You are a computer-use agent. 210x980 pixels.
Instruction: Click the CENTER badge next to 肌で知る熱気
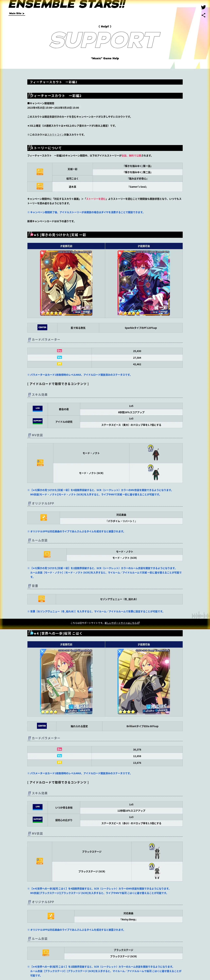point(42,327)
